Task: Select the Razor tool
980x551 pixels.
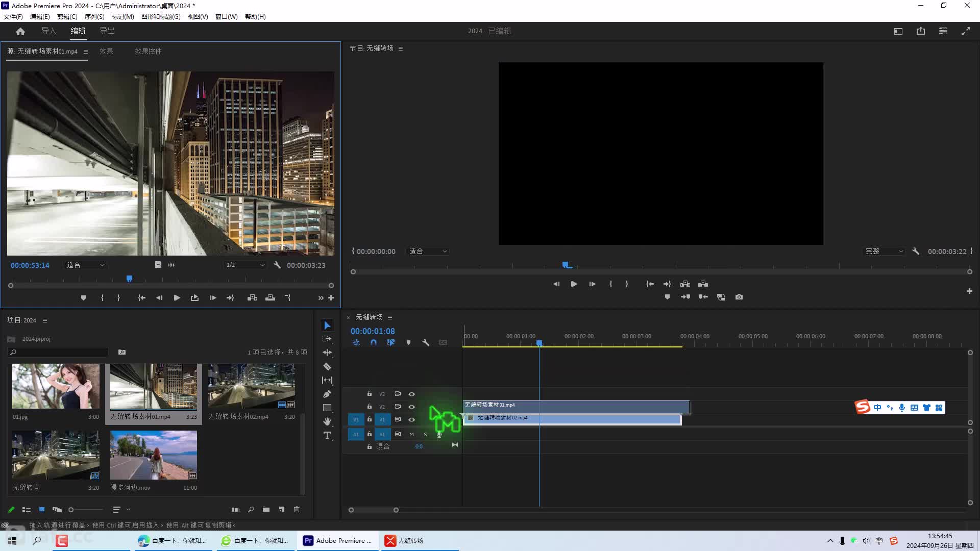Action: coord(327,366)
